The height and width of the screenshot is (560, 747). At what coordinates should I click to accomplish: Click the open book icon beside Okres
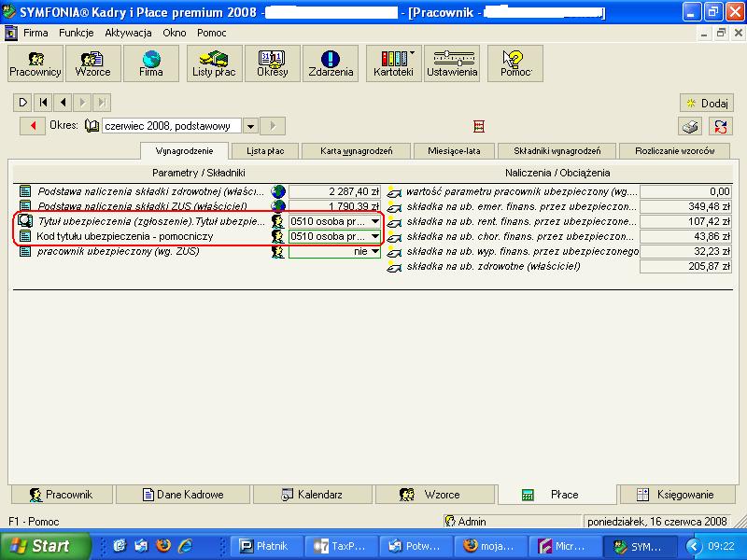pyautogui.click(x=91, y=126)
